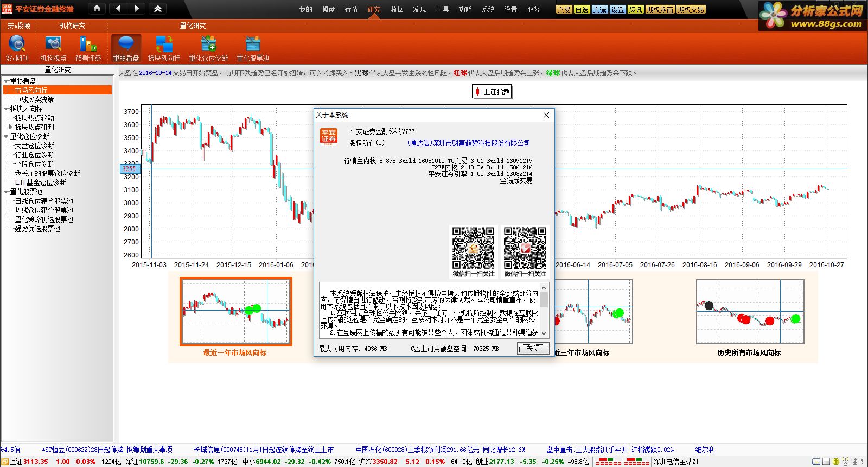Screen dimensions: 868x467
Task: Select 量眼看盘 toolbar icon
Action: click(x=126, y=48)
